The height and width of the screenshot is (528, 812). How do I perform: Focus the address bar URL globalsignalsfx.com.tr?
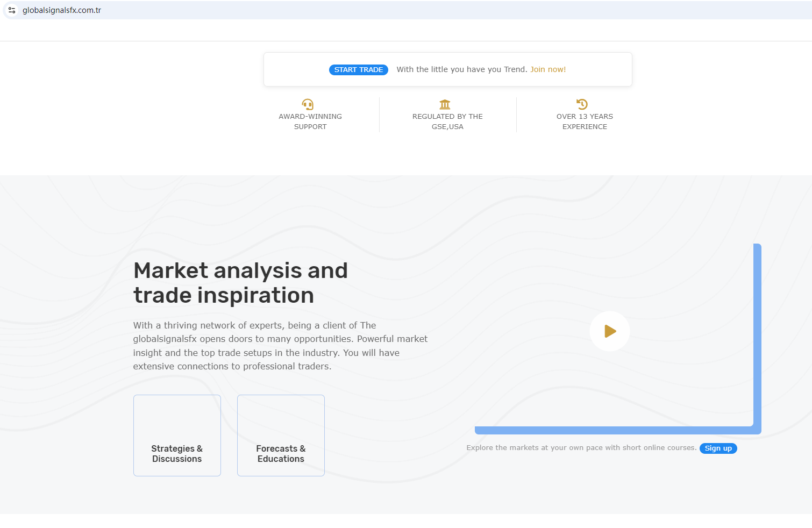pos(62,10)
